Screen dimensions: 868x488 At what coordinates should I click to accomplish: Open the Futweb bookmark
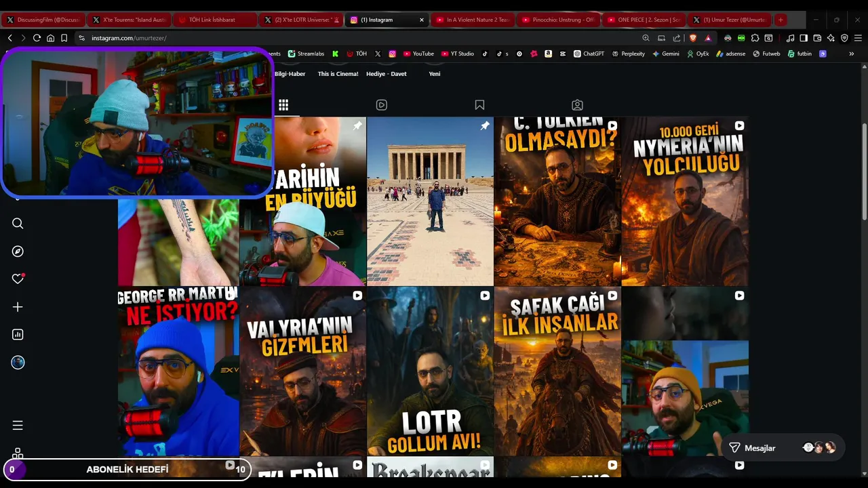pos(766,54)
